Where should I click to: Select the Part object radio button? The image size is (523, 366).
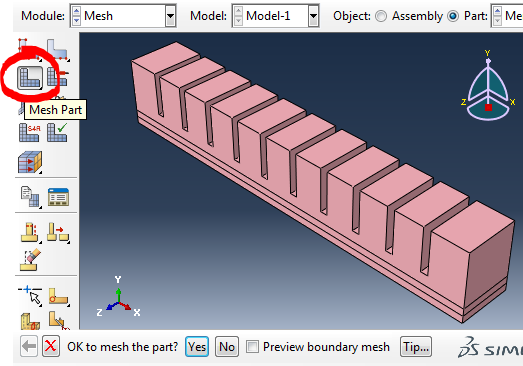(453, 16)
